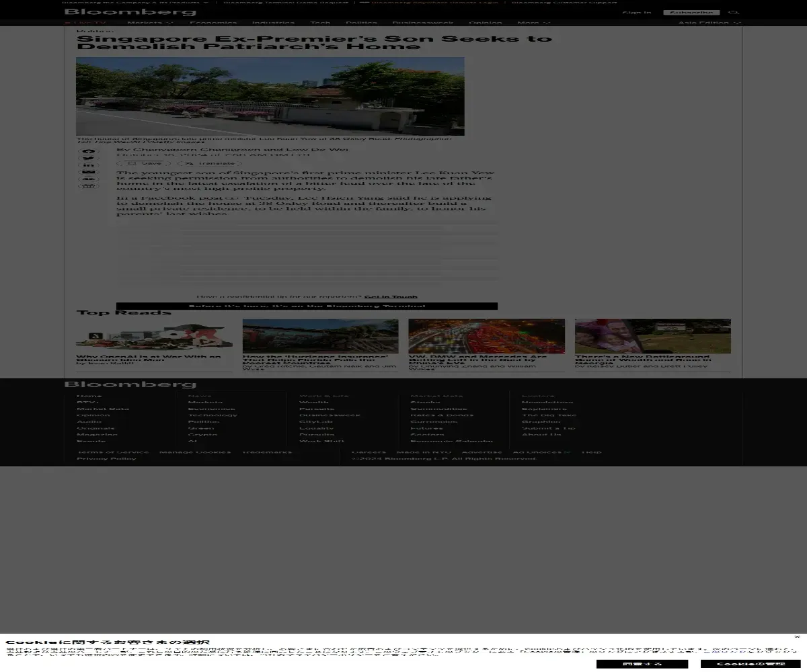
Task: Share article via Twitter bird icon
Action: pos(89,159)
